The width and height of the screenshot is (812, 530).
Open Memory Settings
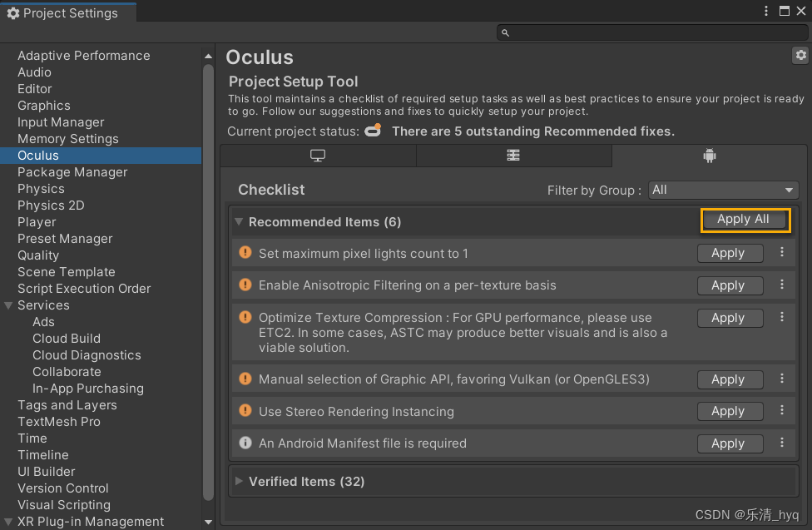[x=68, y=138]
